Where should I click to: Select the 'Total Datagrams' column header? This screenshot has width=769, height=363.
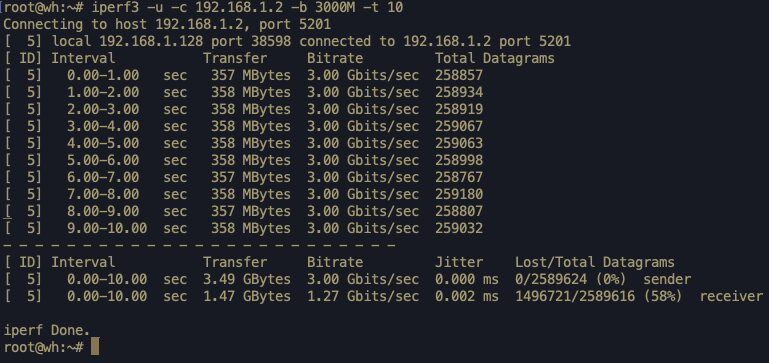pos(495,58)
